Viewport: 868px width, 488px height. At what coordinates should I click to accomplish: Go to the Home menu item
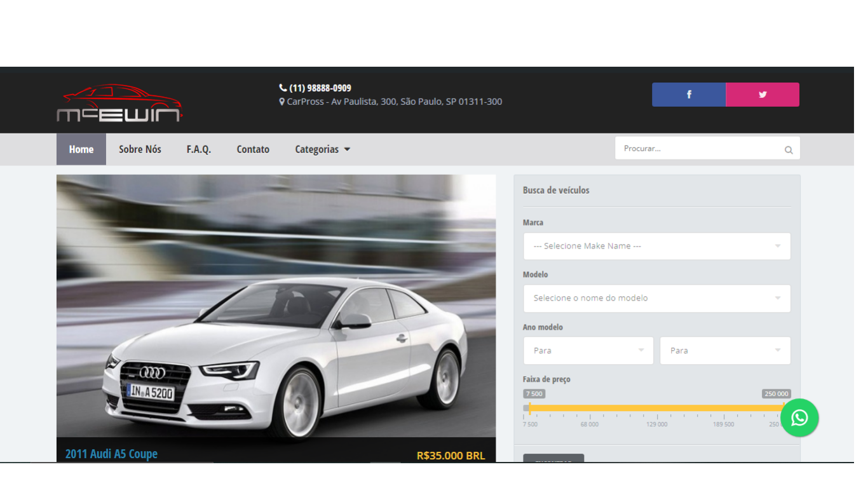(x=81, y=149)
